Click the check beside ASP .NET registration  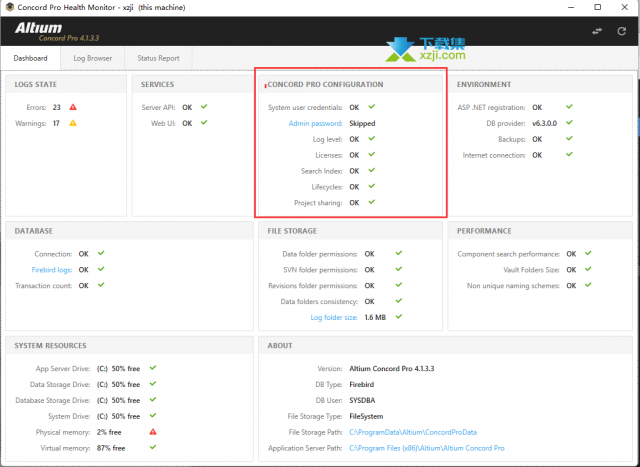pos(569,107)
